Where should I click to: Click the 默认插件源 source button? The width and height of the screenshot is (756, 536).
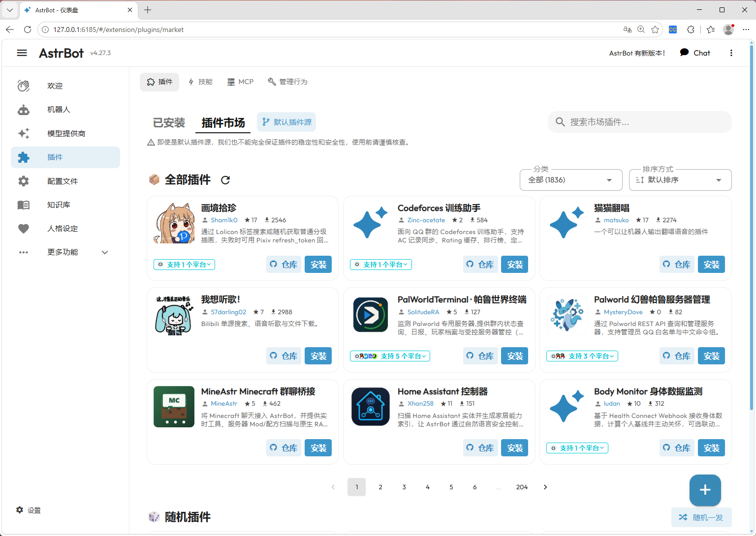tap(286, 122)
